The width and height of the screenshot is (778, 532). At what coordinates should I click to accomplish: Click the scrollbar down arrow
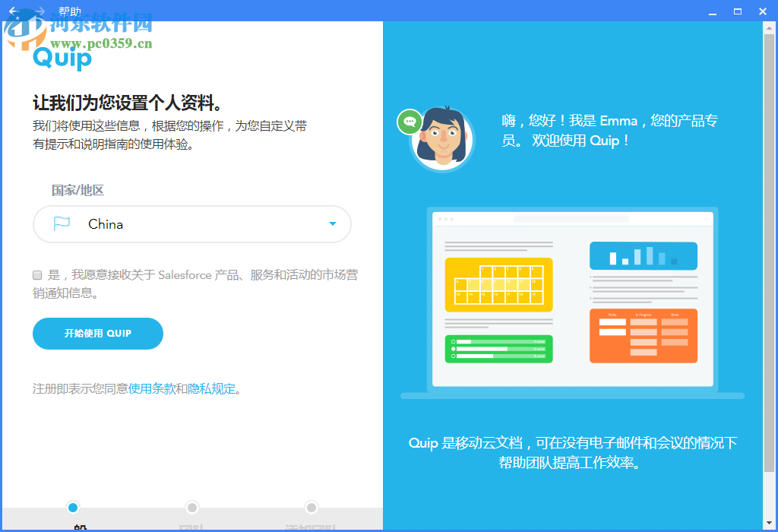pos(769,523)
